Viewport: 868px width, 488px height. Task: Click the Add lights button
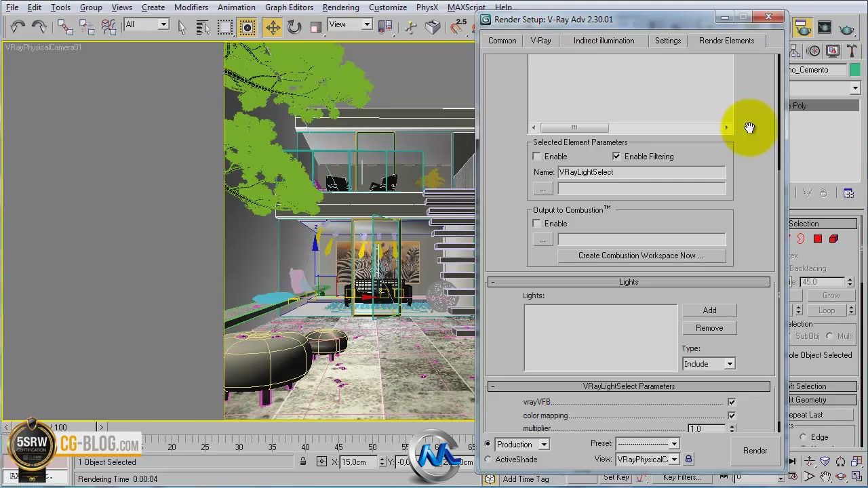tap(709, 310)
